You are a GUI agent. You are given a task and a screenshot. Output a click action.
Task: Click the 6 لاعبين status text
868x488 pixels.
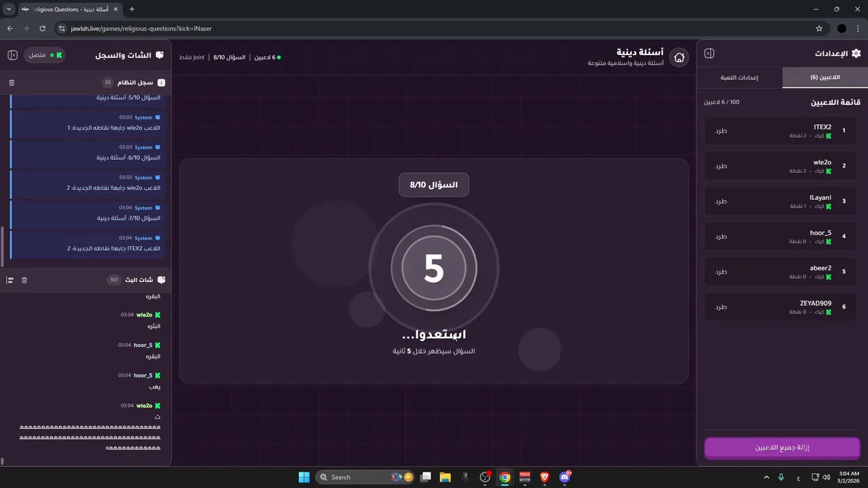coord(264,58)
